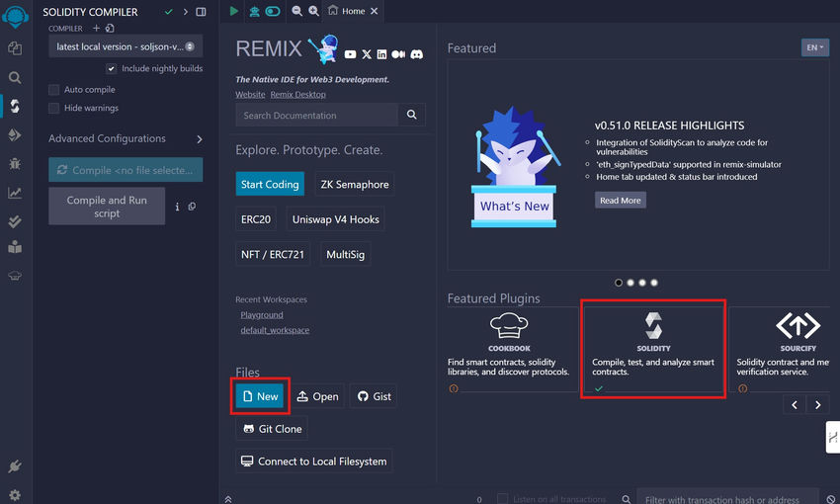Expand the terminal panel double chevron
The image size is (840, 504).
pyautogui.click(x=228, y=499)
